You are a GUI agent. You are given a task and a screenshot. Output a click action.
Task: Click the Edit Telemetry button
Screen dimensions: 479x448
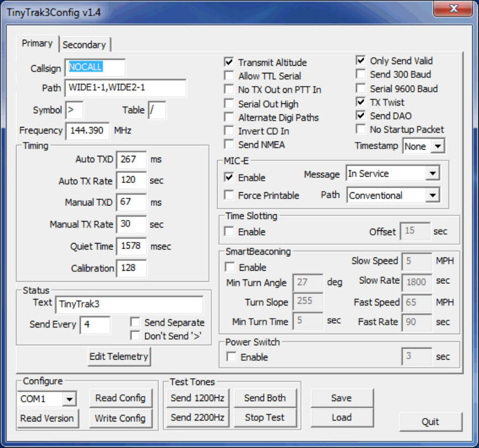click(x=119, y=356)
